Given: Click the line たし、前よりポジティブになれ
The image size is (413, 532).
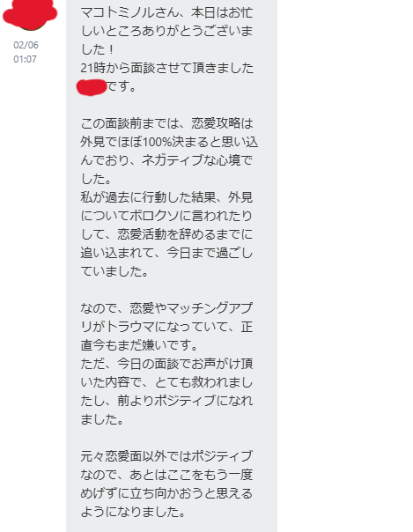Looking at the screenshot, I should click(x=166, y=401).
